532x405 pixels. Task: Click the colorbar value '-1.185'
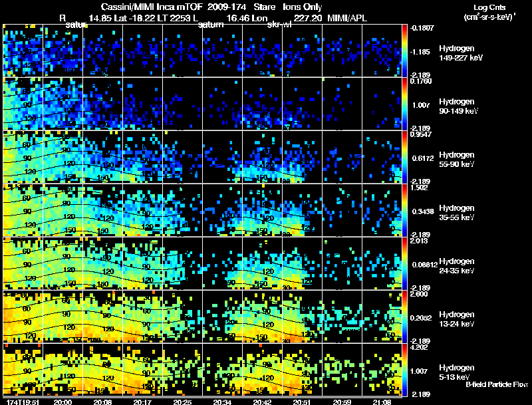coord(420,52)
